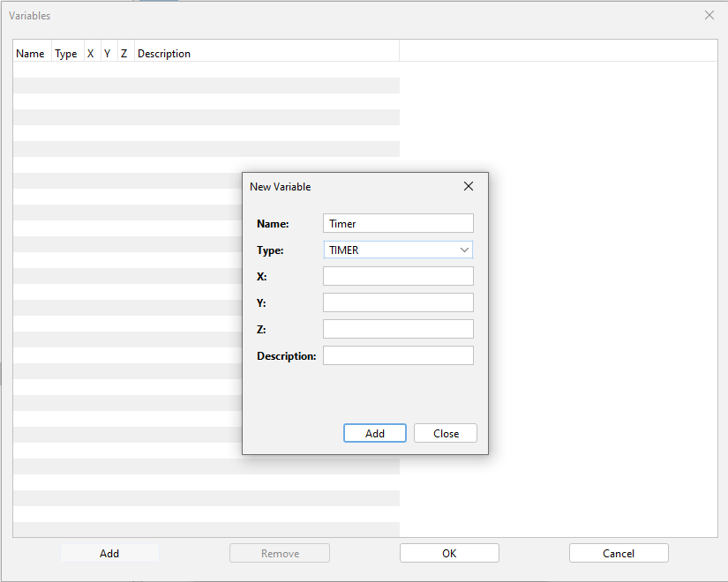Screen dimensions: 728x582
Task: Click the Add button below variables list
Action: tap(109, 553)
